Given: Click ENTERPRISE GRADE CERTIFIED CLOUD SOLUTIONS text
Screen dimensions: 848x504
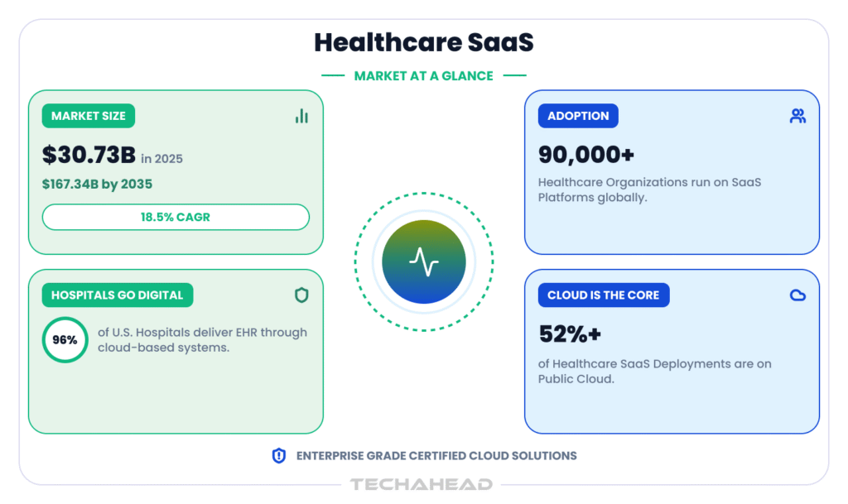Looking at the screenshot, I should (x=436, y=456).
